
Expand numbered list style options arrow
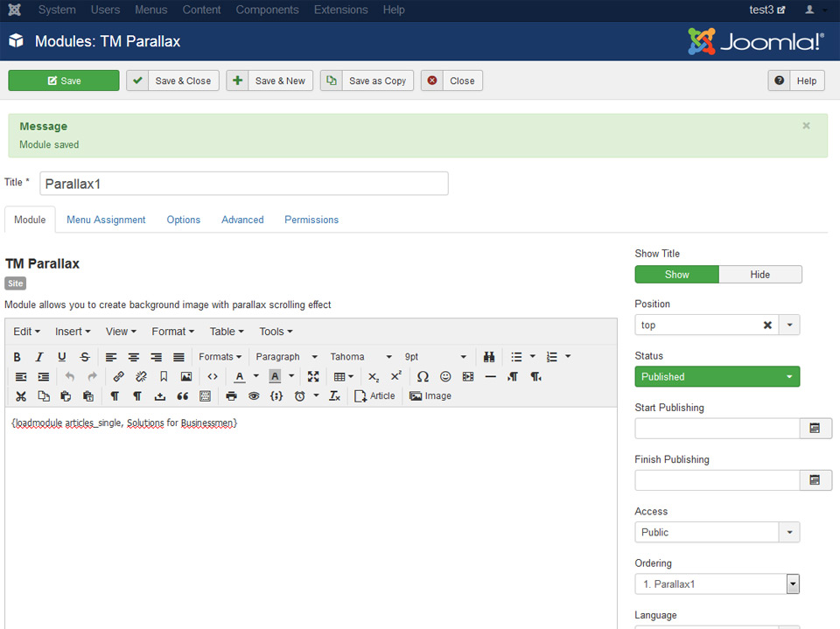[x=568, y=356]
